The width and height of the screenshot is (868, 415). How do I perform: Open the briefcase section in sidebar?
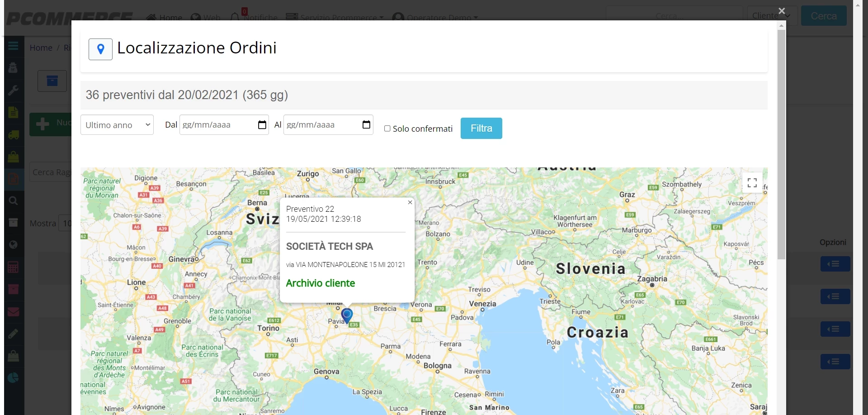13,356
